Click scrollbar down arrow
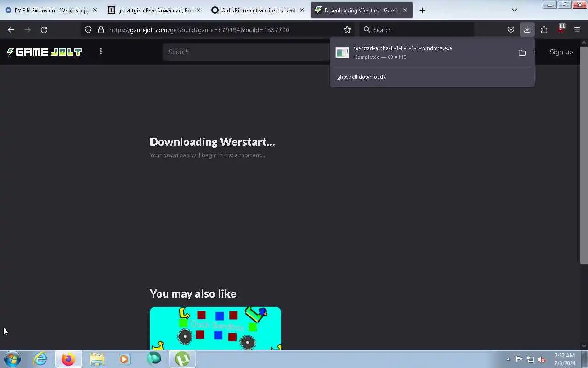The height and width of the screenshot is (368, 588). click(584, 346)
